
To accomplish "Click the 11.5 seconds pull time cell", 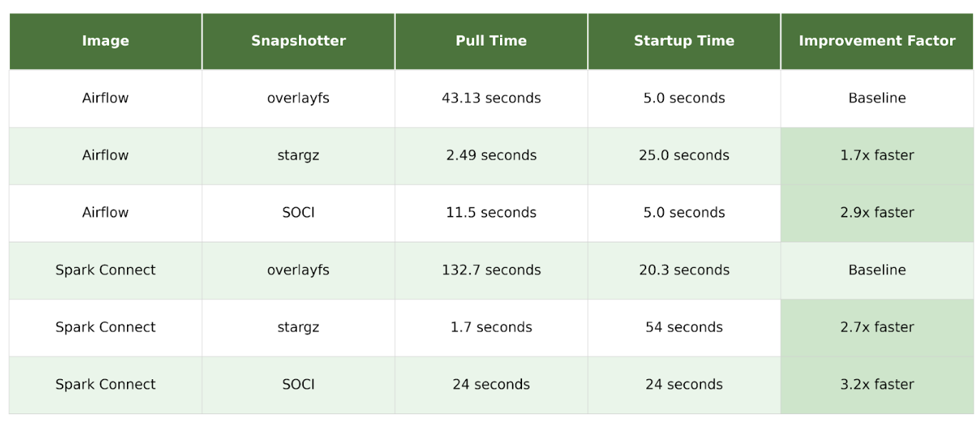I will pyautogui.click(x=491, y=212).
